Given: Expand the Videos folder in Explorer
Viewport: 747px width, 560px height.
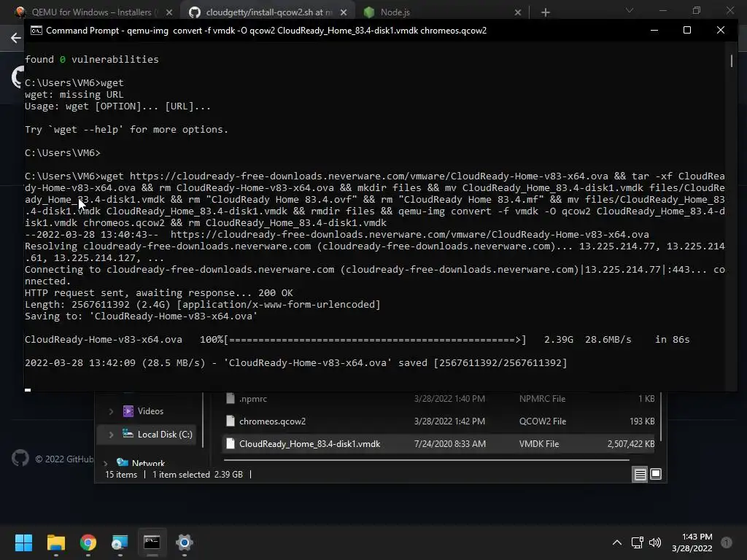Looking at the screenshot, I should coord(111,411).
